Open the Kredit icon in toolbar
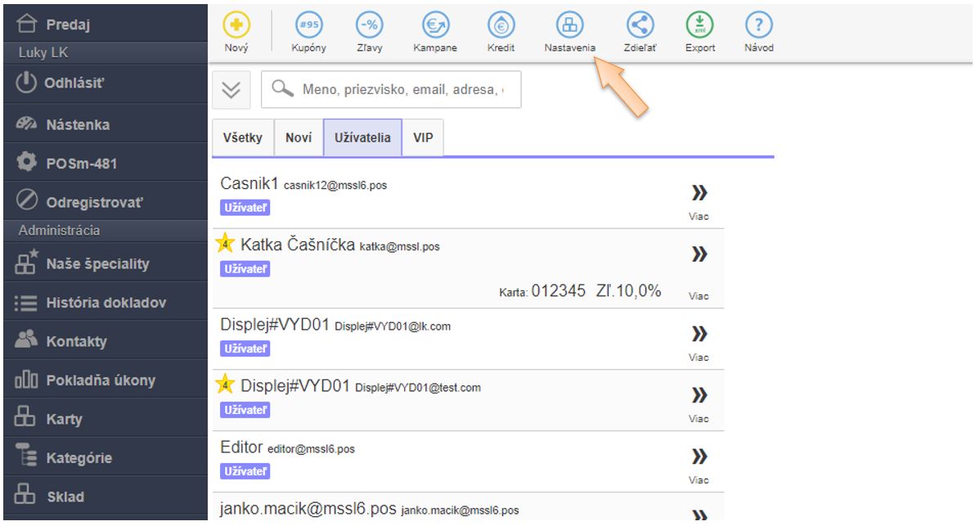Image resolution: width=980 pixels, height=526 pixels. click(500, 25)
